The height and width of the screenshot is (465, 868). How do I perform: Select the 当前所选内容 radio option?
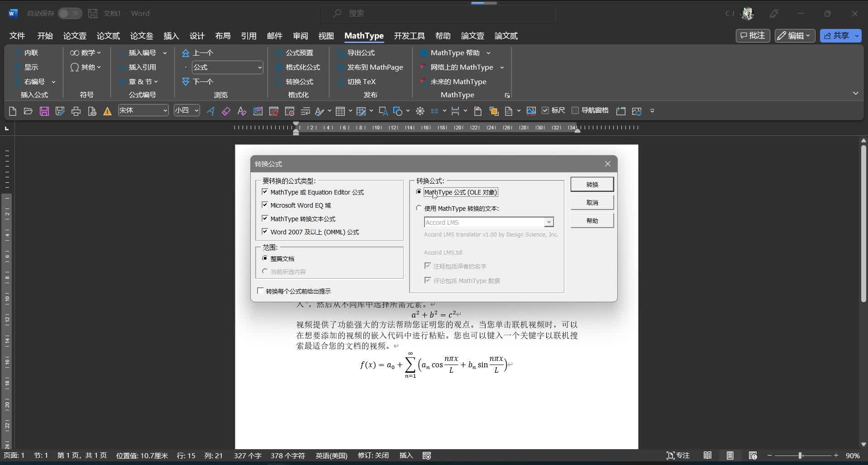click(x=265, y=271)
